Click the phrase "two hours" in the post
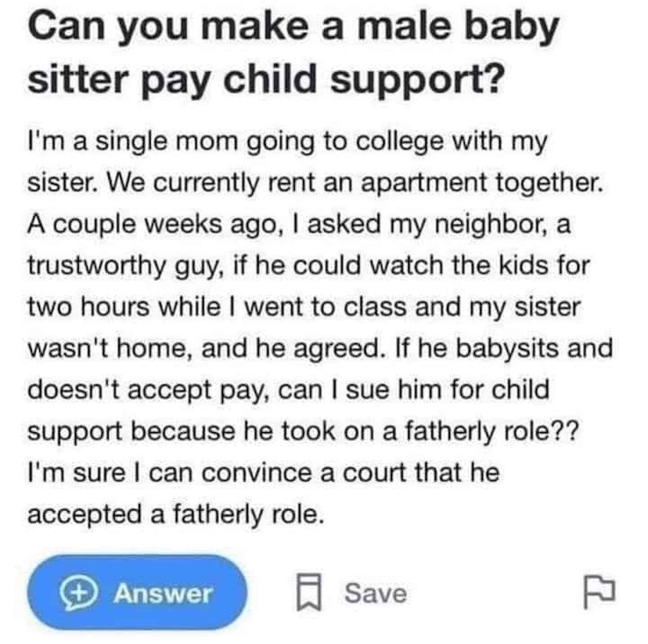The width and height of the screenshot is (648, 644). (x=88, y=307)
